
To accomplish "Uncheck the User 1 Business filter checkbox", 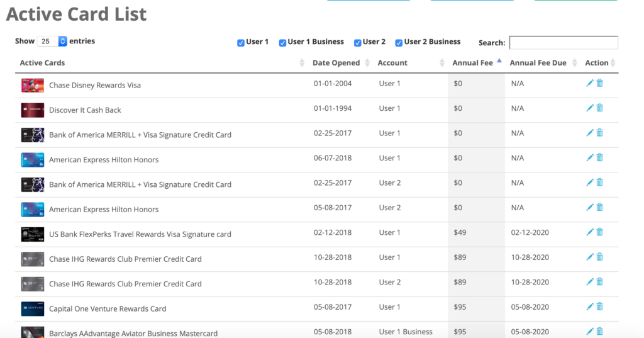I will (x=282, y=43).
